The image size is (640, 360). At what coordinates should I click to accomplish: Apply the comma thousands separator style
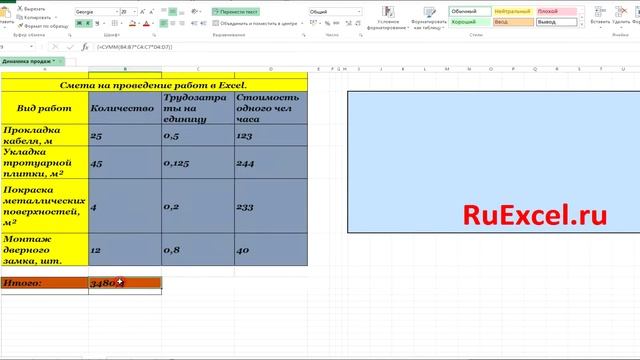336,23
